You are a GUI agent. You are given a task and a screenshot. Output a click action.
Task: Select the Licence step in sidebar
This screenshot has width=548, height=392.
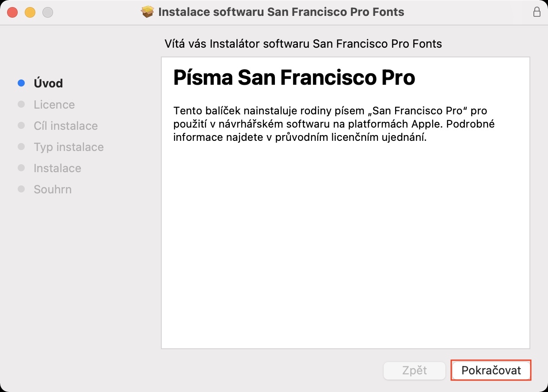pyautogui.click(x=54, y=105)
